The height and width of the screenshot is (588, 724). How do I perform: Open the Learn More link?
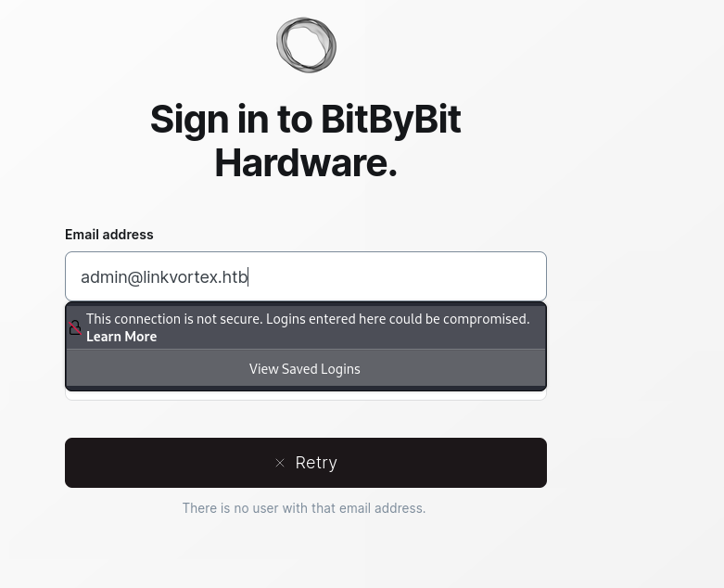click(121, 337)
